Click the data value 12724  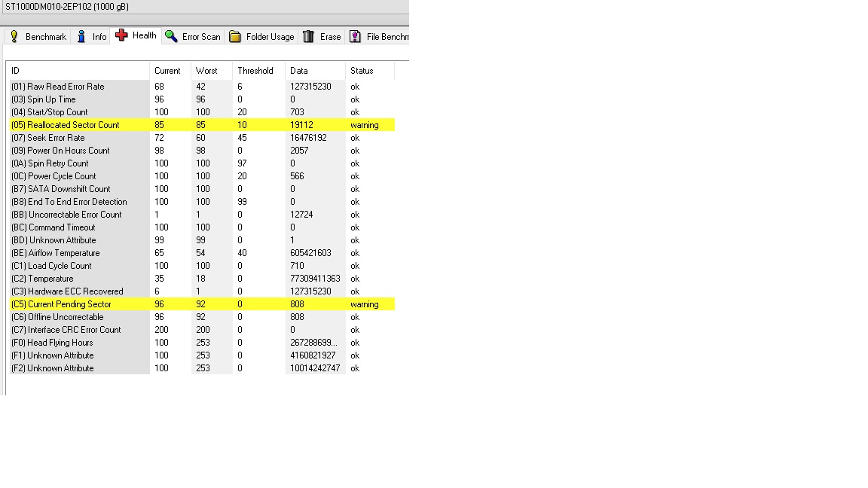click(301, 215)
